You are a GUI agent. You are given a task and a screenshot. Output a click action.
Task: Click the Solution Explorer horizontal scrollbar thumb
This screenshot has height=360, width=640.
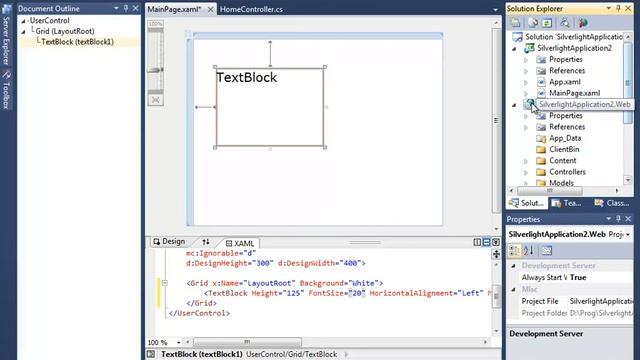550,191
